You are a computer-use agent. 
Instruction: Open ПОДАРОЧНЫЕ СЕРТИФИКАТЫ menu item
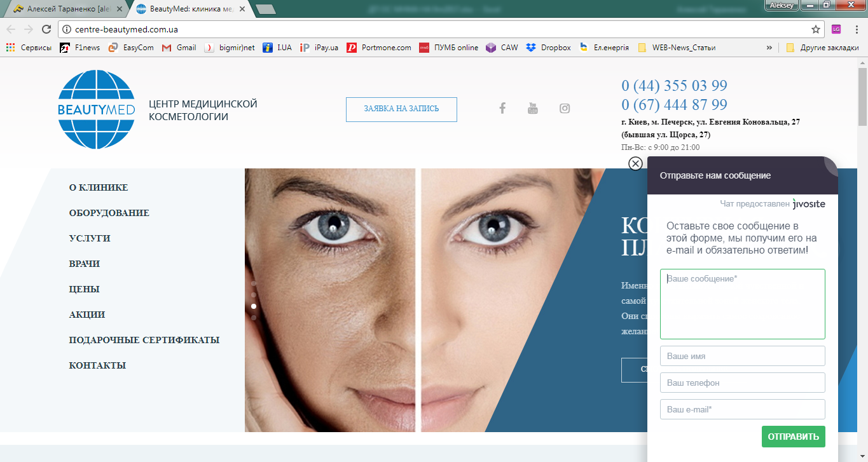[144, 340]
